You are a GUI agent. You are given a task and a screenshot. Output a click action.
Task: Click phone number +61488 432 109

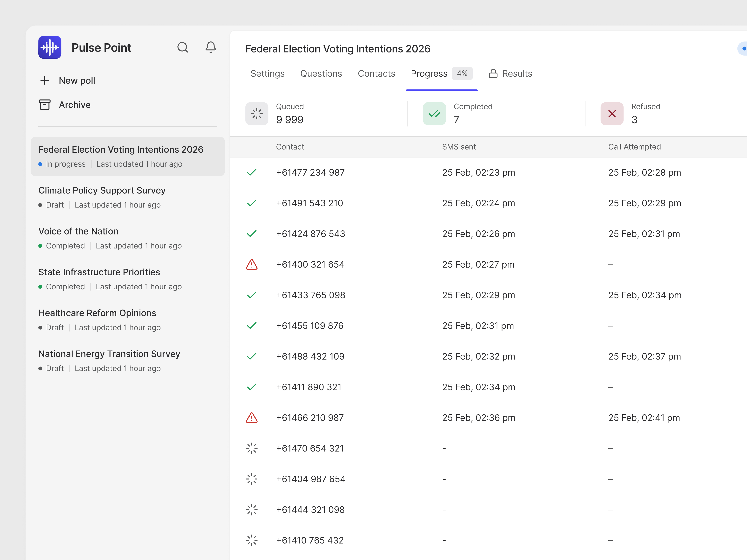[310, 356]
